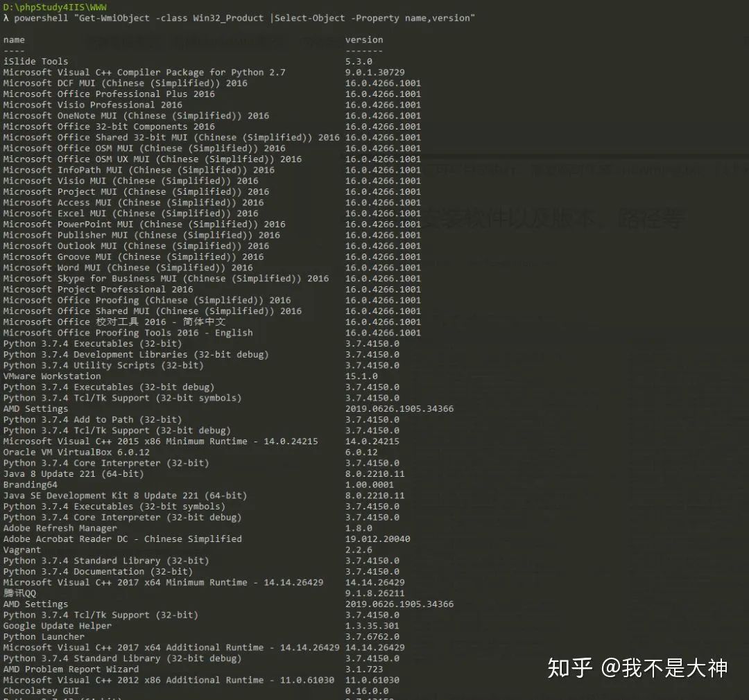The height and width of the screenshot is (700, 749).
Task: Select the Chocolatey GUI entry
Action: pyautogui.click(x=41, y=691)
